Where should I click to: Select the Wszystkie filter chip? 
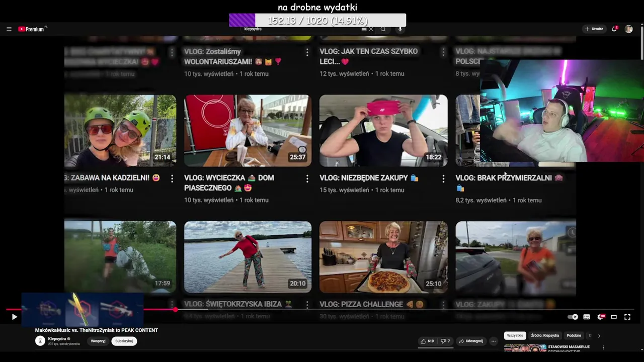pos(515,335)
